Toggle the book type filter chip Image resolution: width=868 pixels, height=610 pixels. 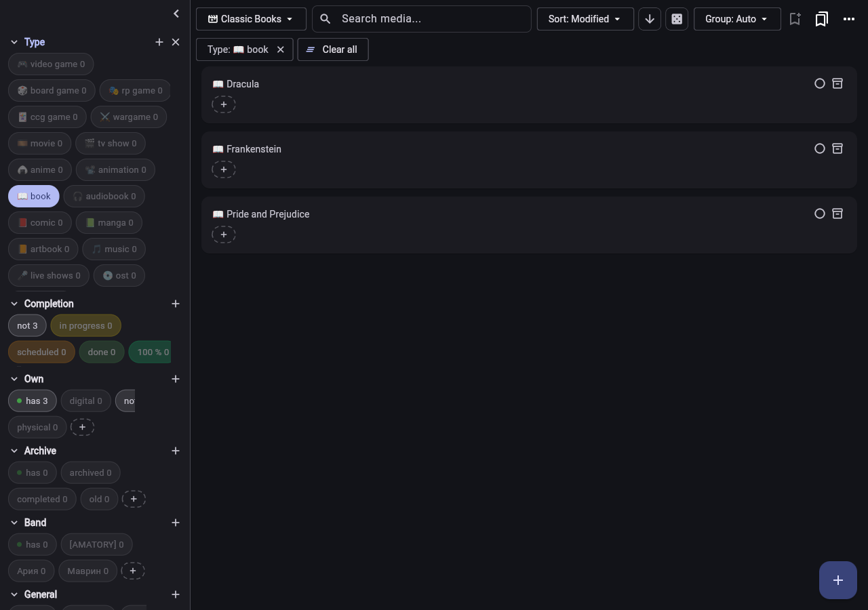(x=34, y=196)
